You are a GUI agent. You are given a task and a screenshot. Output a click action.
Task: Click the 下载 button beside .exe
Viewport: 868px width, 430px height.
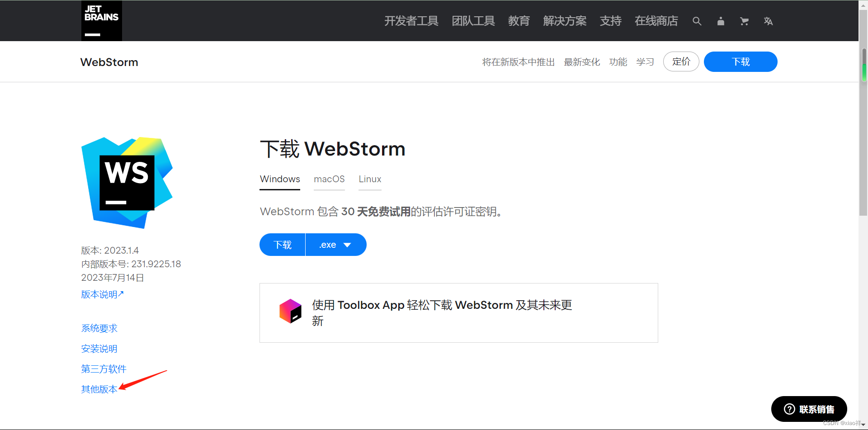coord(283,245)
